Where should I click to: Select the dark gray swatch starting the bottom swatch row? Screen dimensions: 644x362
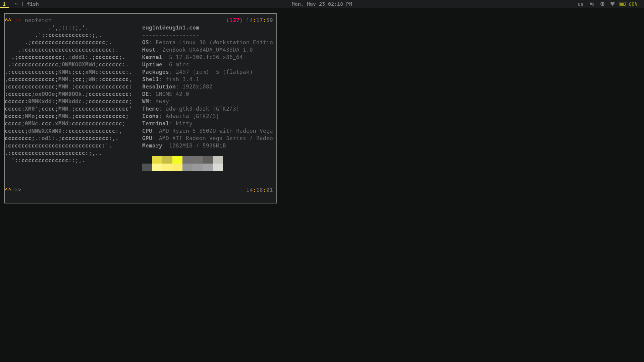[x=147, y=167]
